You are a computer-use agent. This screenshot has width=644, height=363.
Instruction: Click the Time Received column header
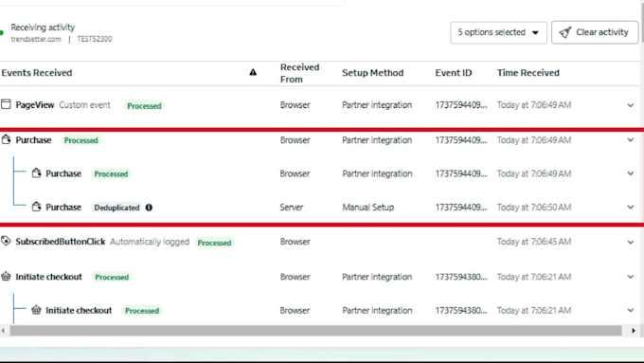528,73
